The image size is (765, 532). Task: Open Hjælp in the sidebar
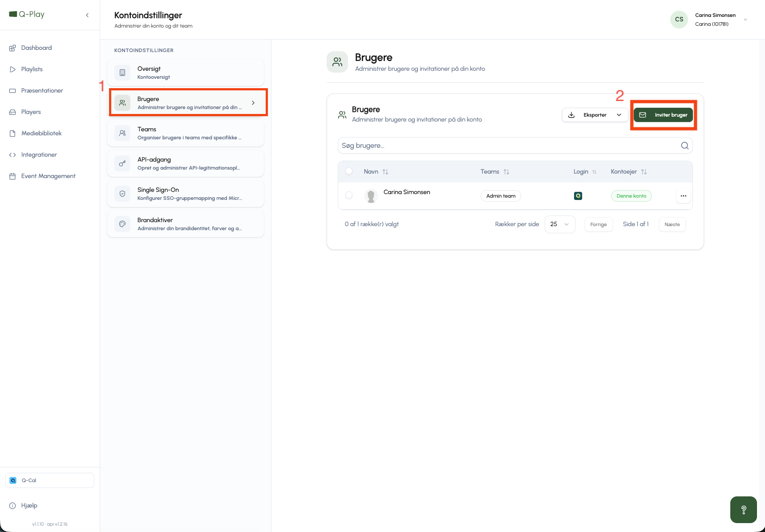[29, 505]
